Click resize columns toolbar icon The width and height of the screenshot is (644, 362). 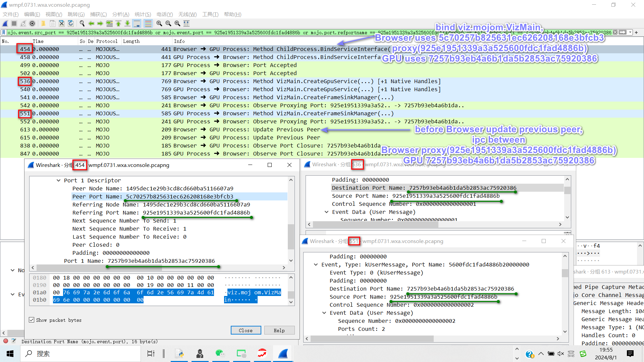click(186, 23)
